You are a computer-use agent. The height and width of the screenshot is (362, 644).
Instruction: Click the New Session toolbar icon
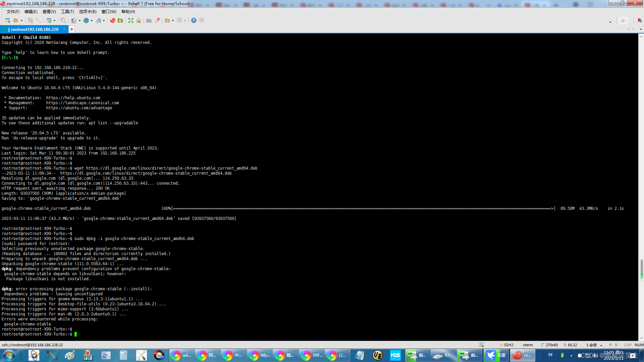[8, 20]
